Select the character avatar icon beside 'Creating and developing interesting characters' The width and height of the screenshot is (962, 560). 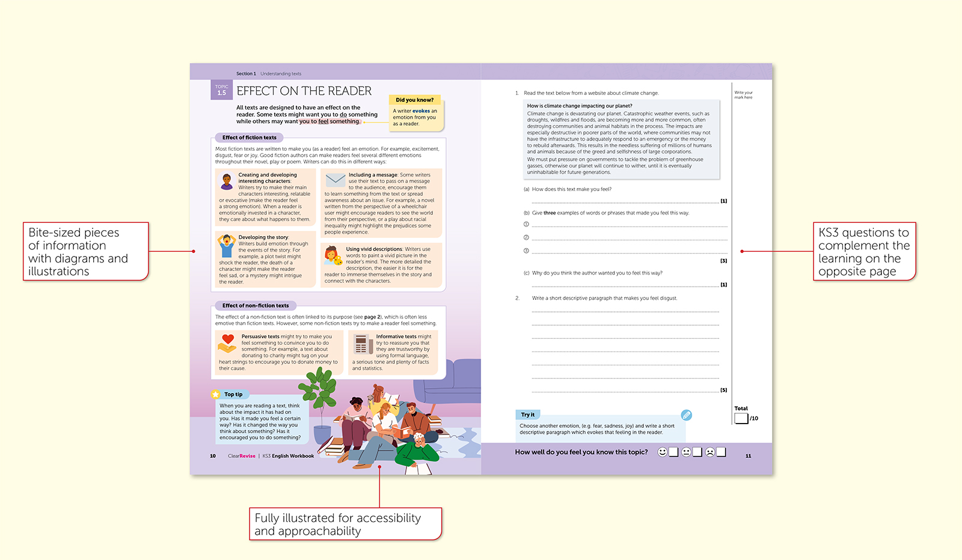coord(227,181)
